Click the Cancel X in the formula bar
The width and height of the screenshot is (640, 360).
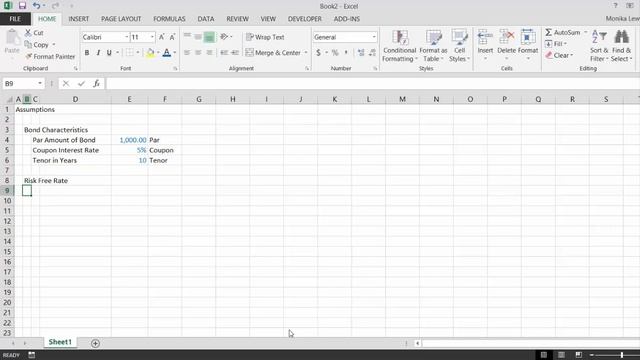(66, 83)
